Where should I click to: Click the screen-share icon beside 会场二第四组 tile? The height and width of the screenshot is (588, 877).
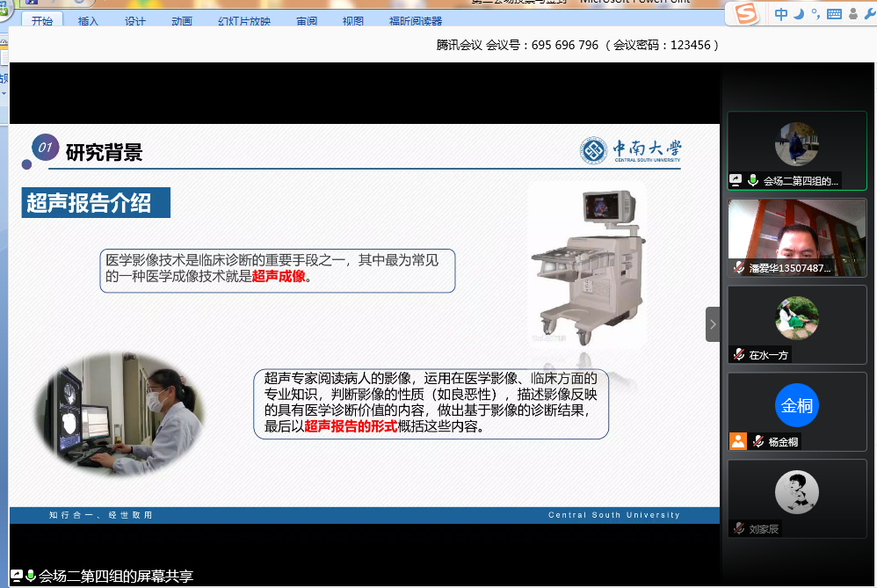tap(736, 180)
